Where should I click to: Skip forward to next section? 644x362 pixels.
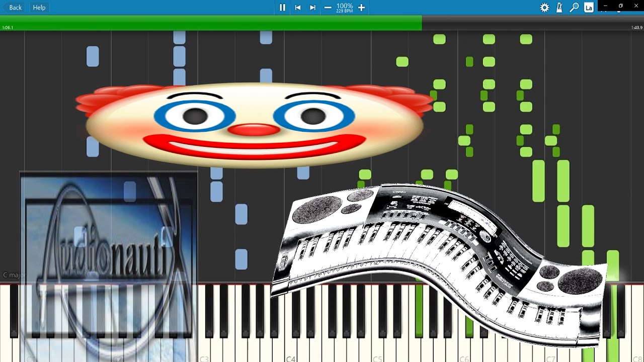point(313,8)
